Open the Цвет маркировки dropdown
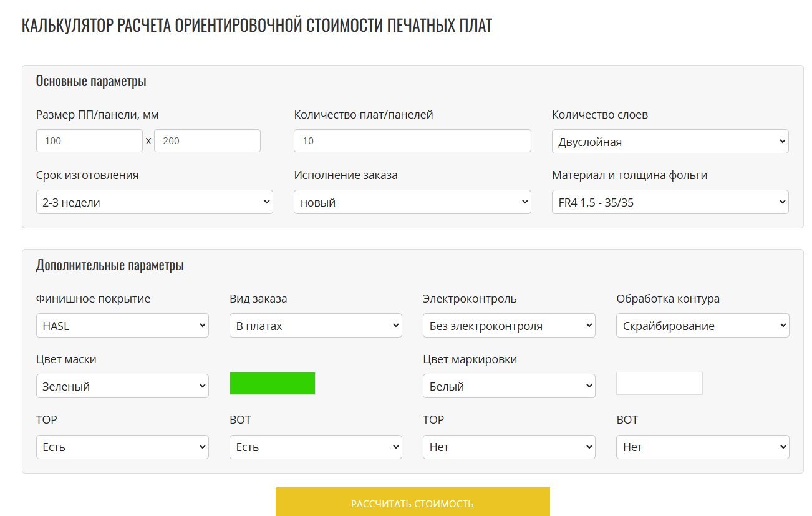This screenshot has height=516, width=812. point(509,386)
